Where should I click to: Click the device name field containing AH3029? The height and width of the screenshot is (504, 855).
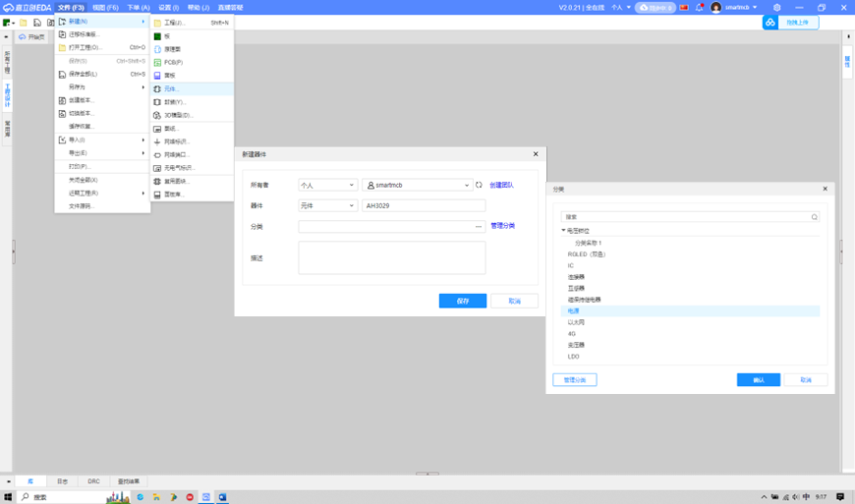click(x=424, y=206)
